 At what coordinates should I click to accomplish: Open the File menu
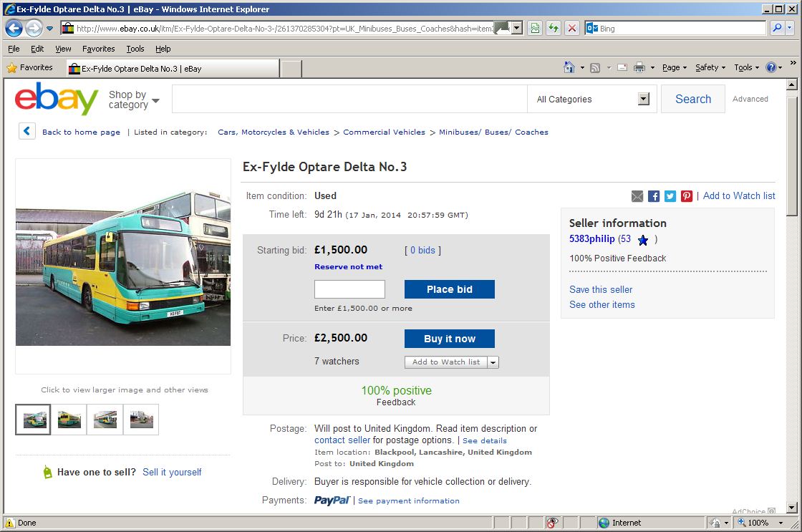[14, 49]
